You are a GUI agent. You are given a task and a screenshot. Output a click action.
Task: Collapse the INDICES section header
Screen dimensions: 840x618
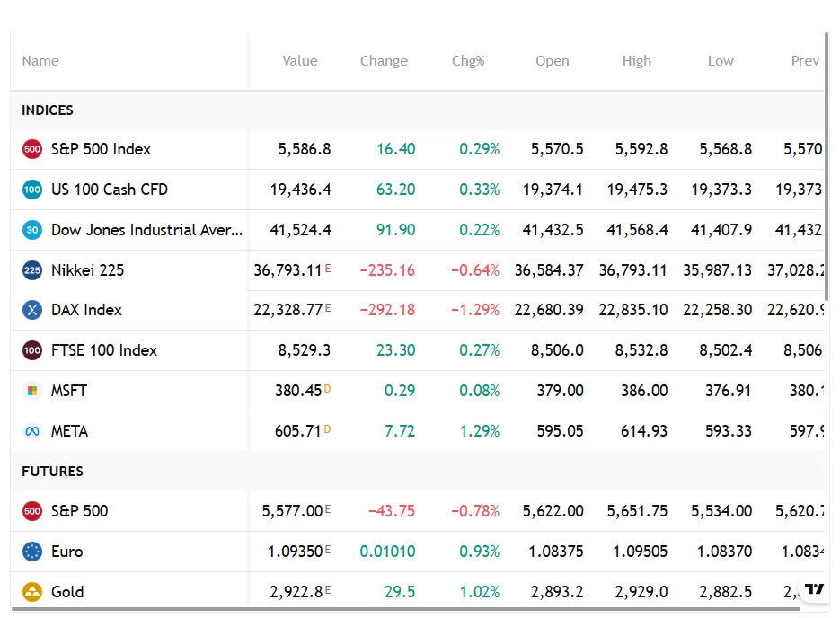(x=48, y=110)
